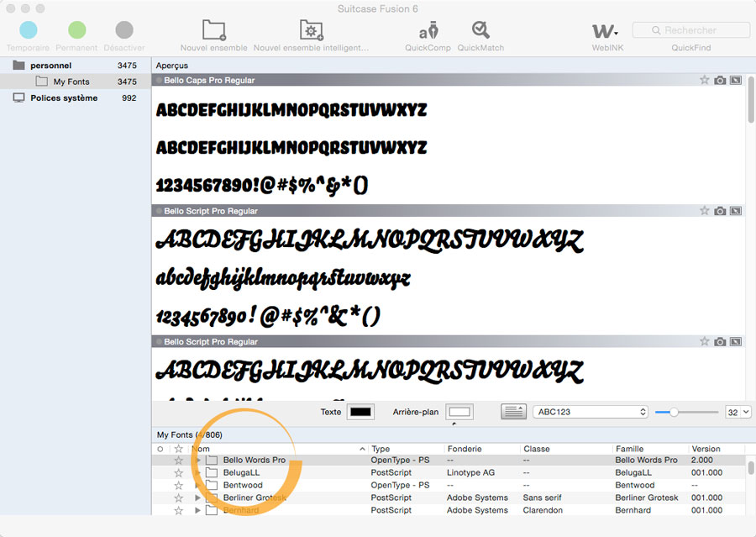Click camera icon on first Bello Script Pro preview

coord(720,211)
